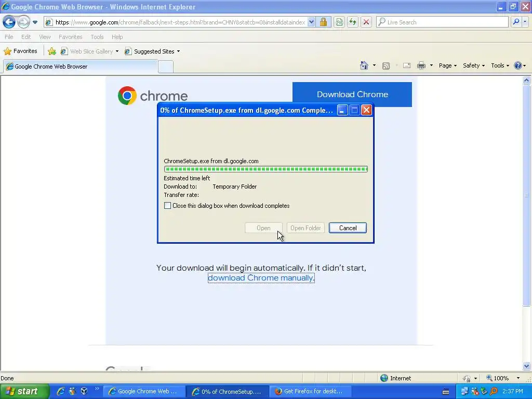Switch to 0% of ChromeSetup taskbar button

(x=228, y=392)
